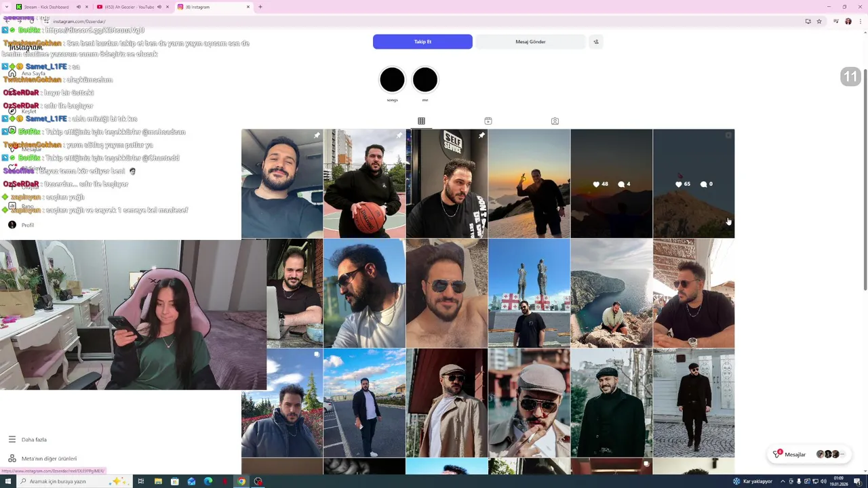Click the Windows taskbar search box
The image size is (868, 488).
click(x=73, y=481)
